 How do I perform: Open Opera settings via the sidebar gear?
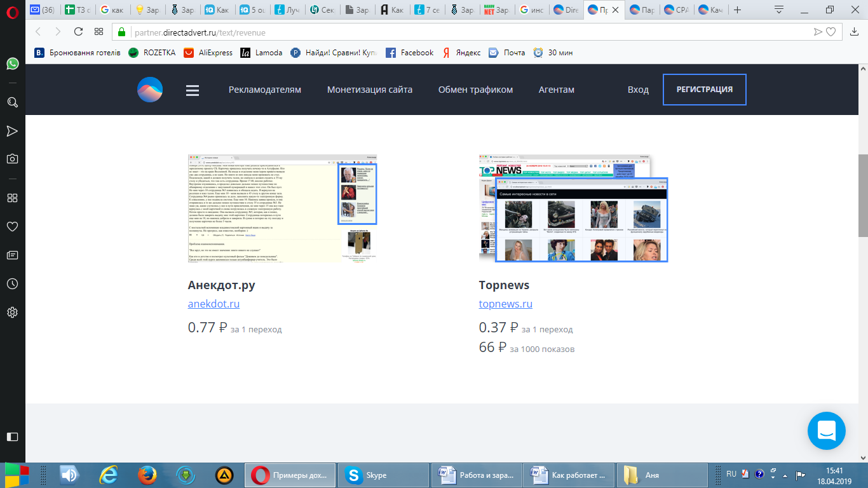click(12, 312)
